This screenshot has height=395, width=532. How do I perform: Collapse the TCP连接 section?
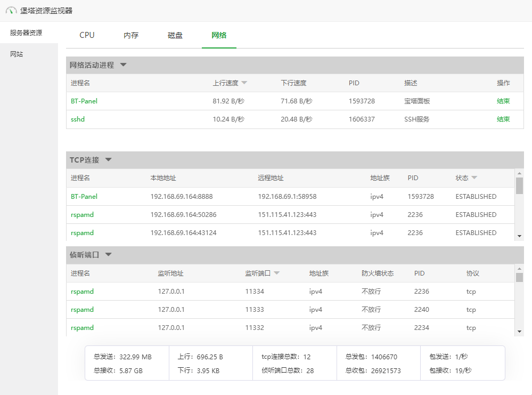[108, 160]
